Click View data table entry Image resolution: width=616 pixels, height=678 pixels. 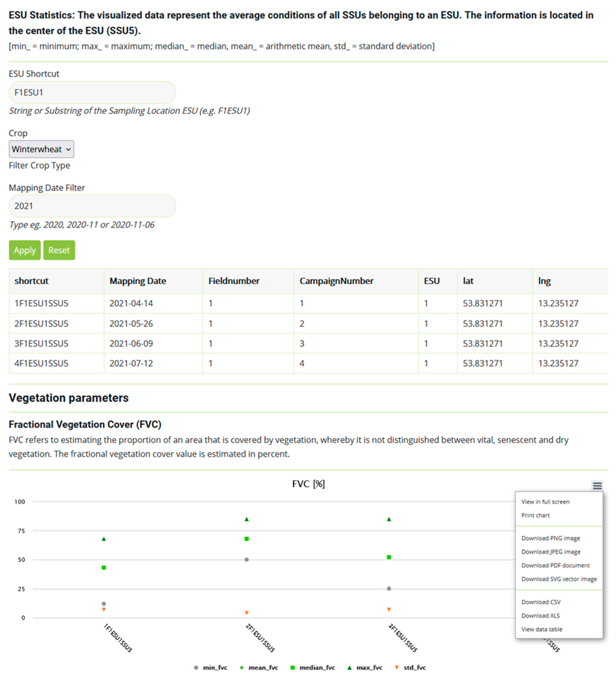(x=541, y=629)
